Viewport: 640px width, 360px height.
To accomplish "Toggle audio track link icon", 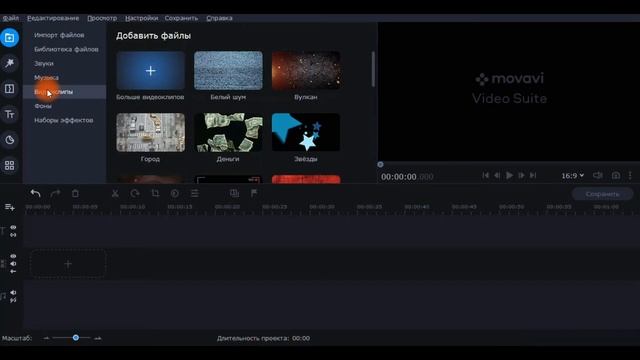I will tap(13, 300).
